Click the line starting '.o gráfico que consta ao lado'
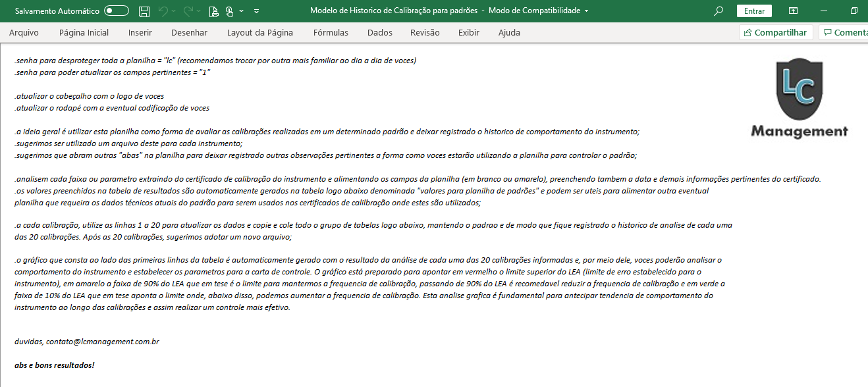868x387 pixels. tap(368, 260)
